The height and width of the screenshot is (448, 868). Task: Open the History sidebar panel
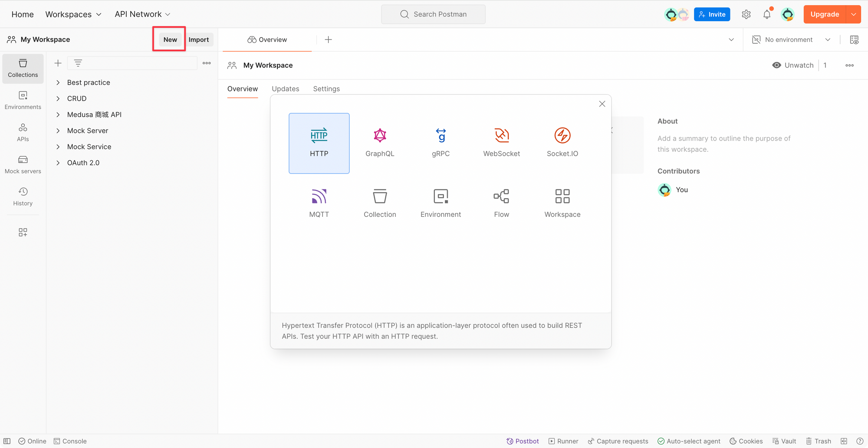(x=23, y=197)
